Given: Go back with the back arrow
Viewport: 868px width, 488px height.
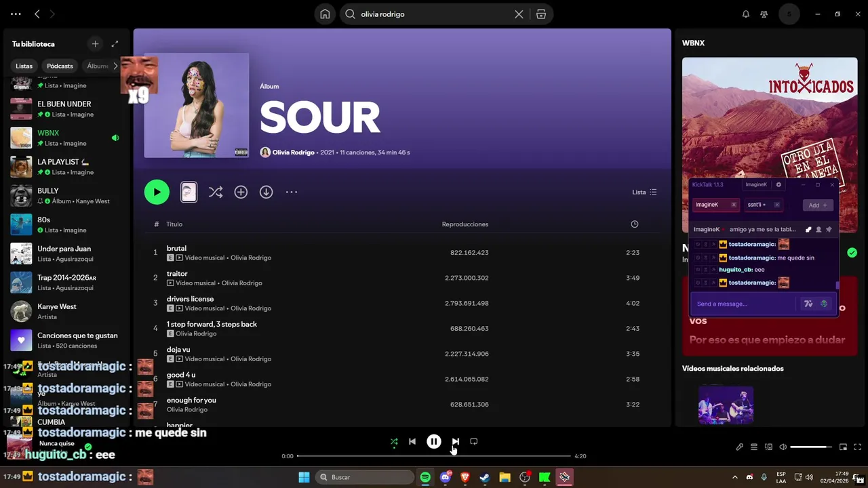Looking at the screenshot, I should click(37, 14).
